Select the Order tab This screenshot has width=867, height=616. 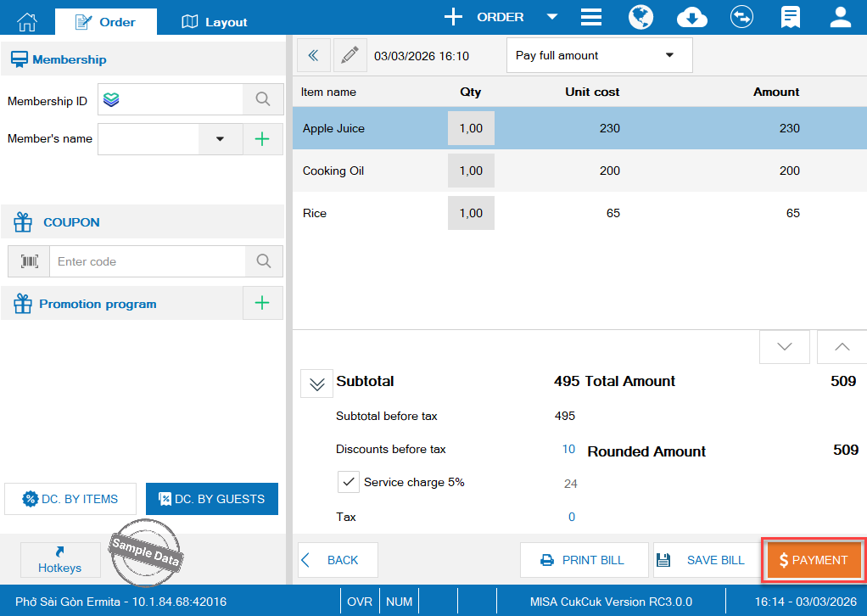click(x=105, y=22)
